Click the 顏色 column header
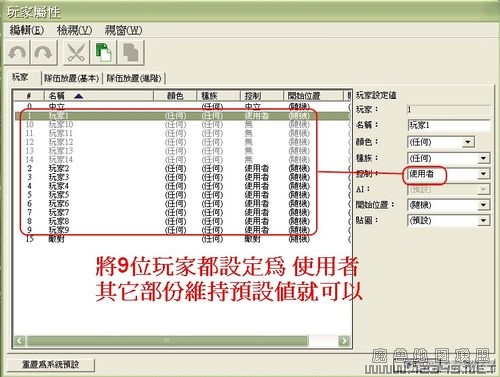 (x=175, y=96)
